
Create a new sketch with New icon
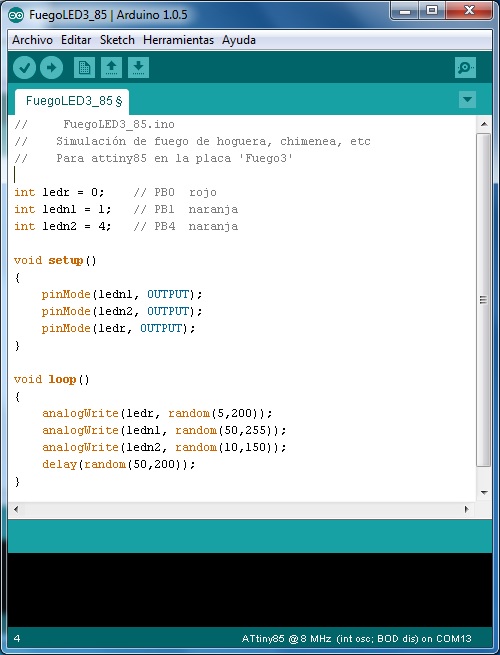coord(84,68)
